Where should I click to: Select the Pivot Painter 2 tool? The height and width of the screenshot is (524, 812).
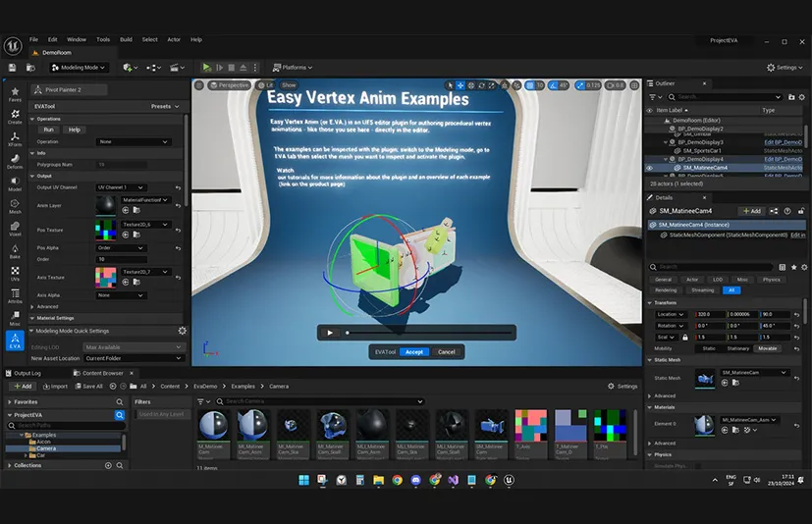[x=69, y=89]
